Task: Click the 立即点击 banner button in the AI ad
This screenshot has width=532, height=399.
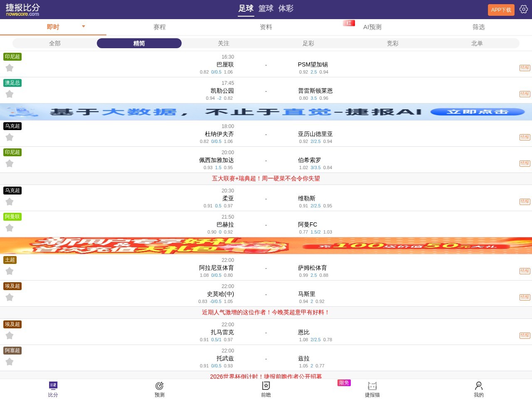Action: 478,111
